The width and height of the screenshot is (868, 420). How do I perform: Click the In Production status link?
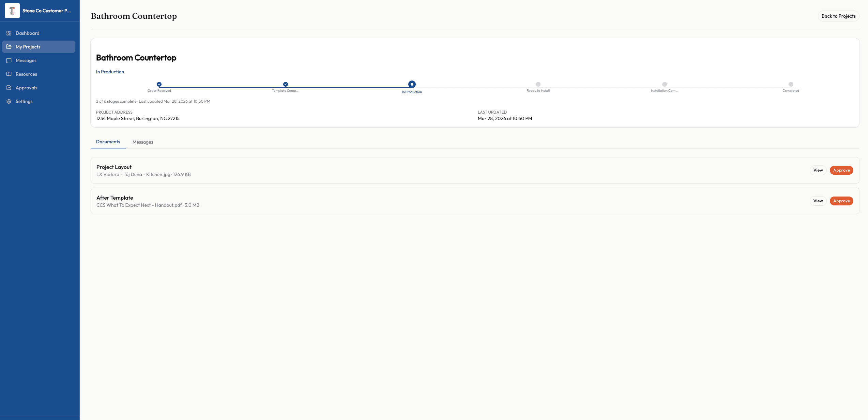pos(110,72)
